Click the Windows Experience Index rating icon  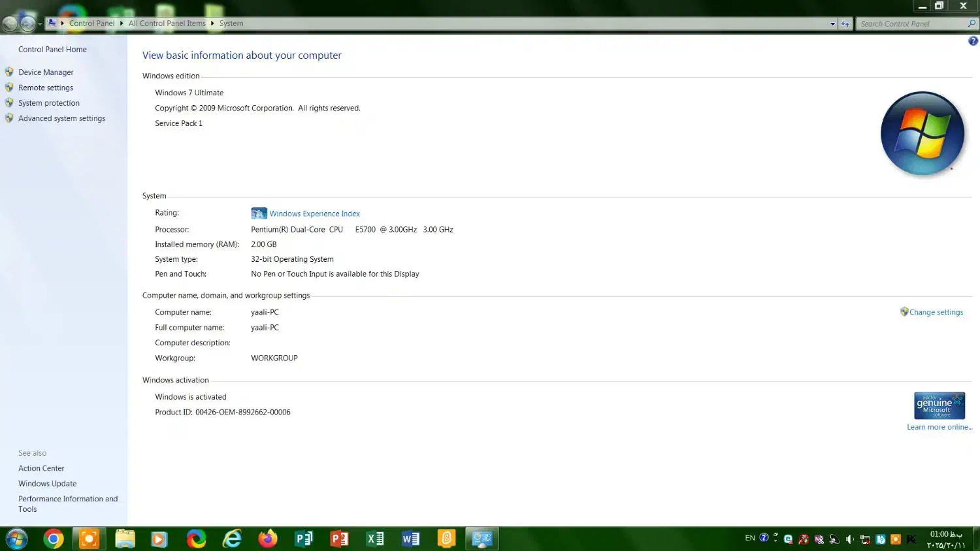point(259,213)
